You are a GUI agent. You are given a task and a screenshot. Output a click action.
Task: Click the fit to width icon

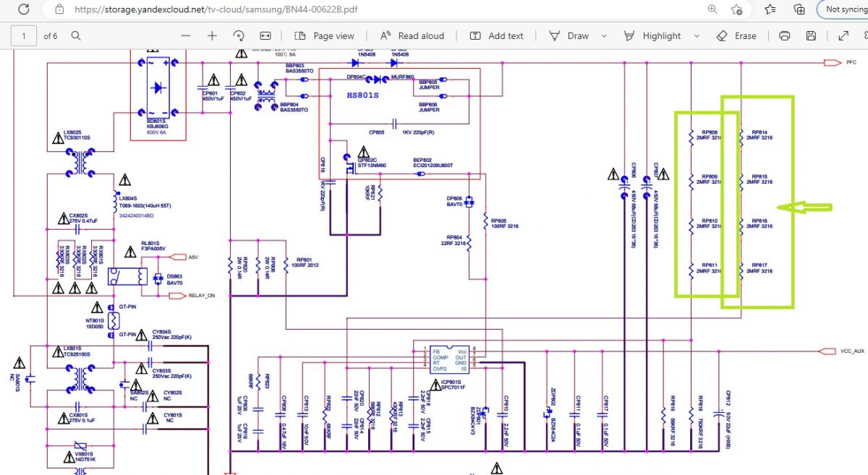265,35
